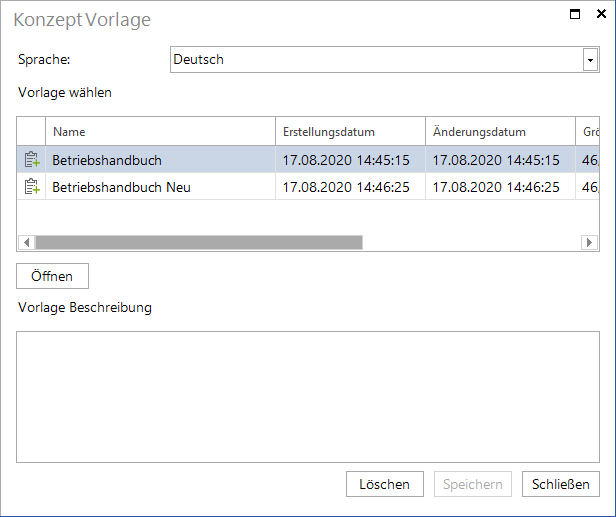This screenshot has height=517, width=616.
Task: Maximize the Konzept Vorlage window
Action: [575, 14]
